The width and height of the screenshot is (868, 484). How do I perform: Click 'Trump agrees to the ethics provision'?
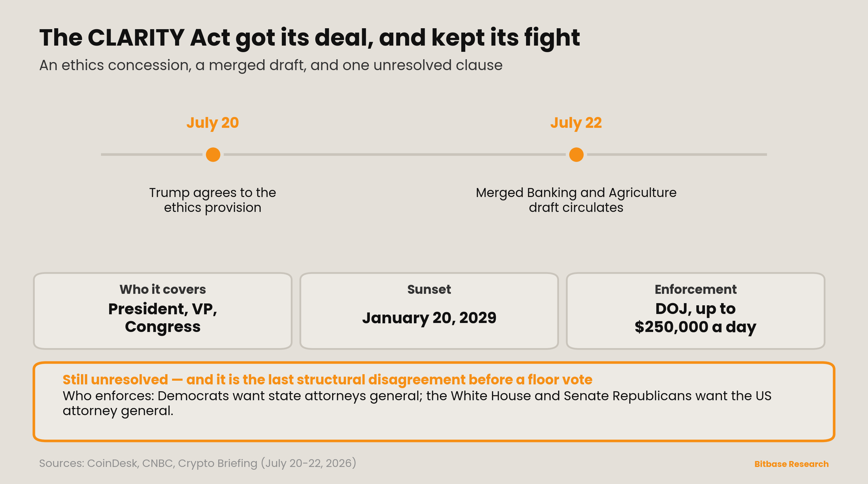tap(213, 200)
